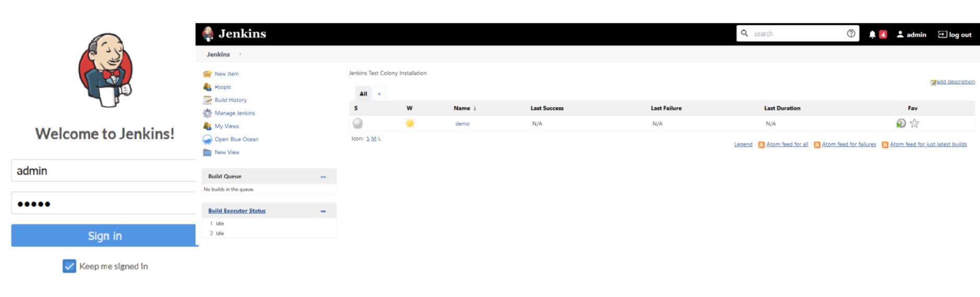Screen dimensions: 980x297
Task: Add a new view with plus tab
Action: [379, 94]
